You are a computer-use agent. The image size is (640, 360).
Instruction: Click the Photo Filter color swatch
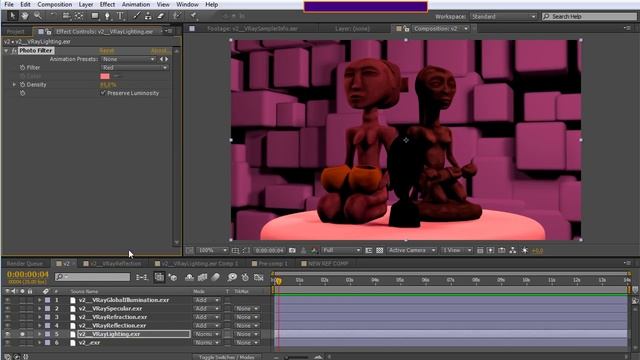point(105,76)
